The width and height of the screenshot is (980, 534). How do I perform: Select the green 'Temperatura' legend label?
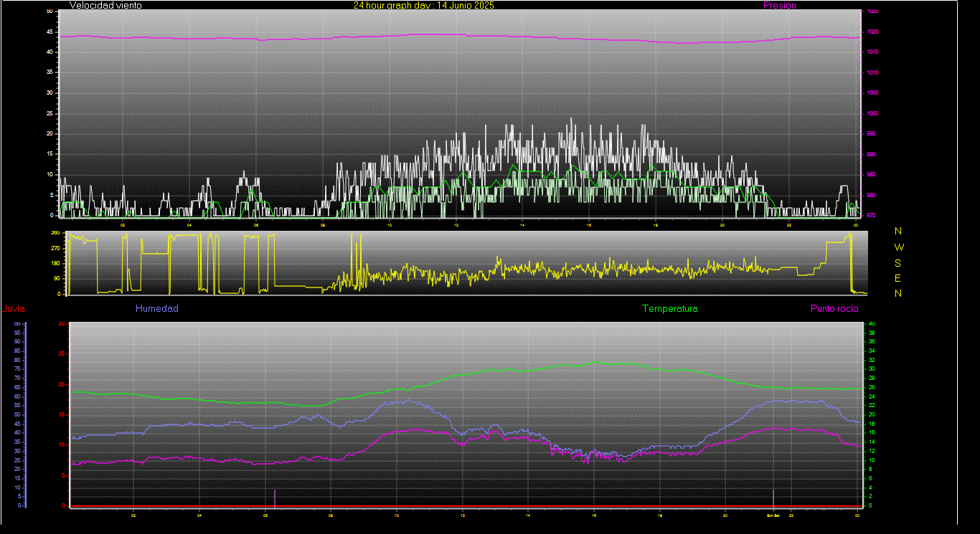coord(669,308)
